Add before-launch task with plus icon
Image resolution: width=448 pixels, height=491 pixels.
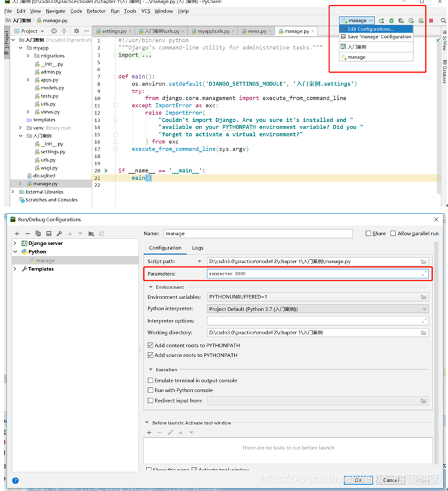(x=149, y=432)
